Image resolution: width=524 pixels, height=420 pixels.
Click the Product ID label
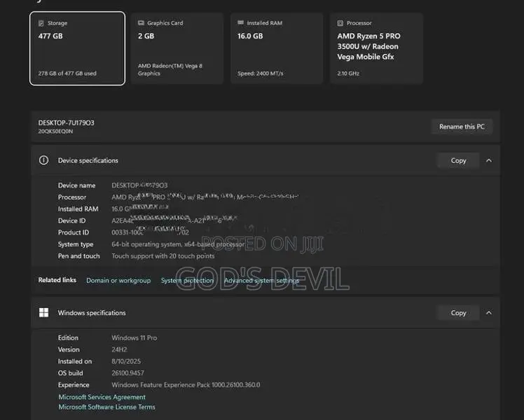pos(74,232)
